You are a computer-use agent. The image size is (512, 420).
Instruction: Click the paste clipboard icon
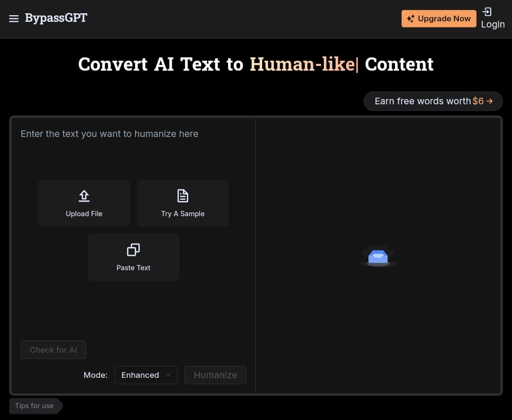point(133,250)
